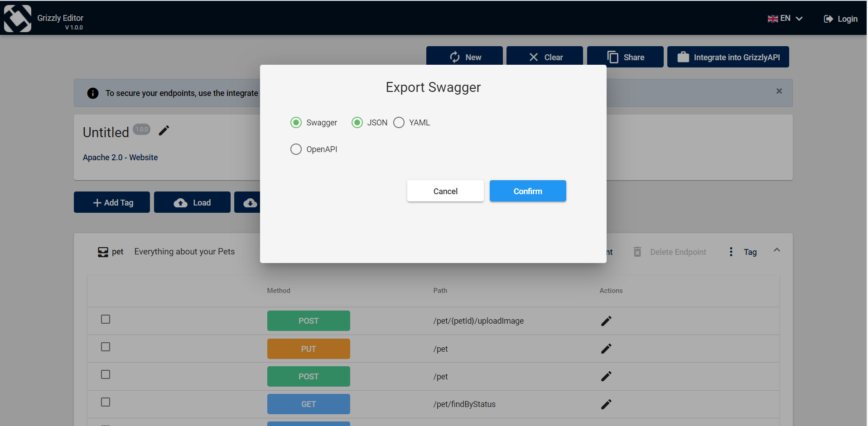Click the Export Swagger dialog title
868x426 pixels.
pyautogui.click(x=433, y=87)
